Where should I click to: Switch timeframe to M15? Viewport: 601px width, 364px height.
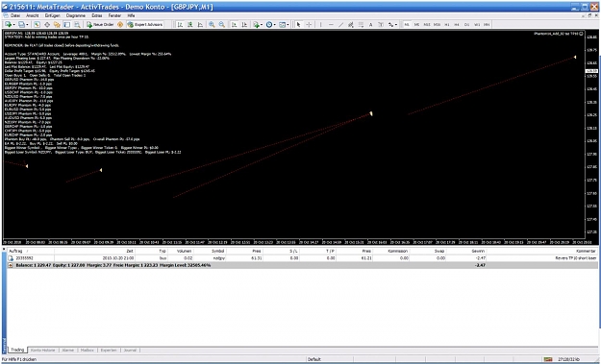coord(427,25)
